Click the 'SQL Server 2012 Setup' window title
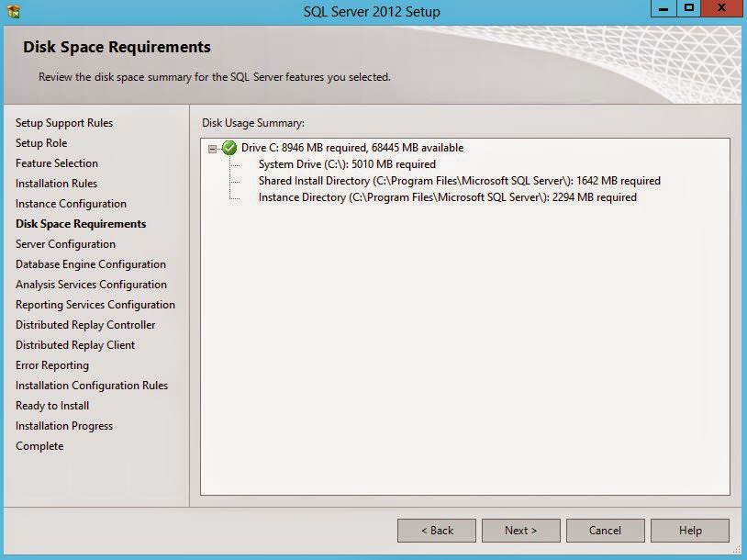 372,11
